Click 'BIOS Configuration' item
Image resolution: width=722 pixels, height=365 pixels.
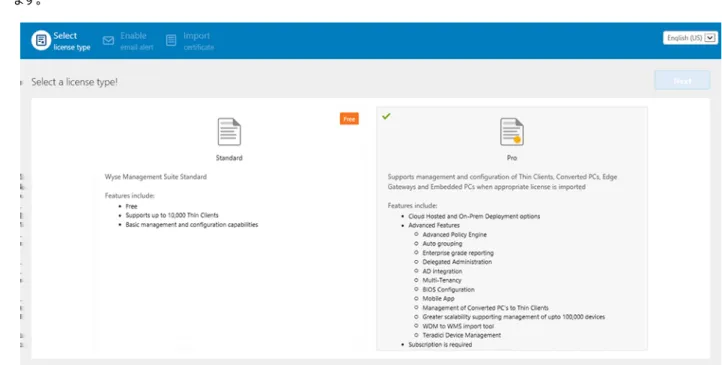coord(448,290)
